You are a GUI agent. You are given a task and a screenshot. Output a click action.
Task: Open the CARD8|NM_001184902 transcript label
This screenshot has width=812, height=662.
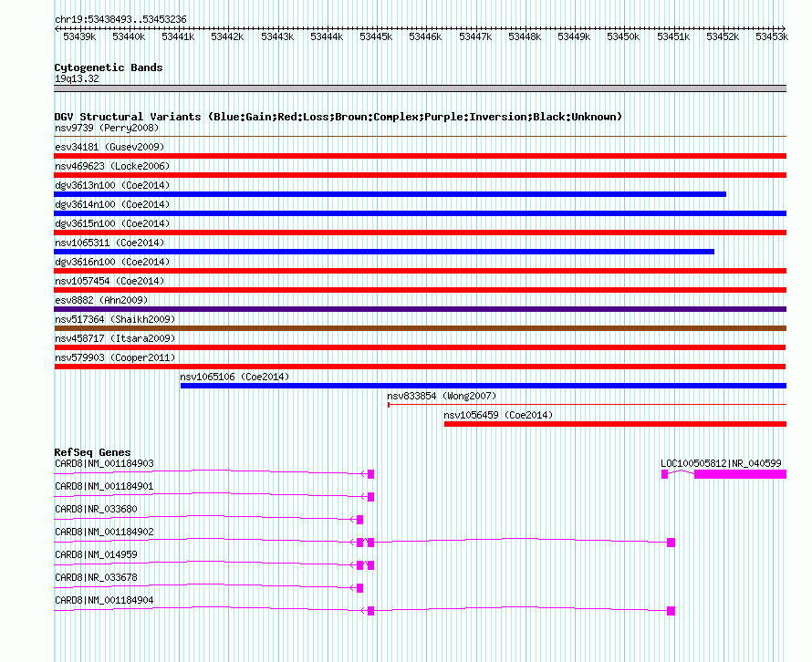click(104, 532)
